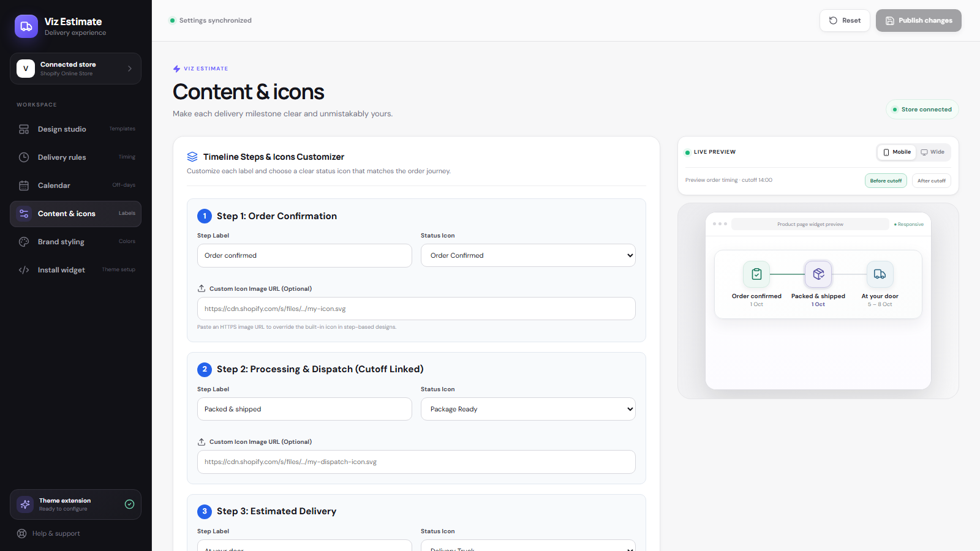
Task: Click the Brand styling palette icon
Action: (24, 242)
